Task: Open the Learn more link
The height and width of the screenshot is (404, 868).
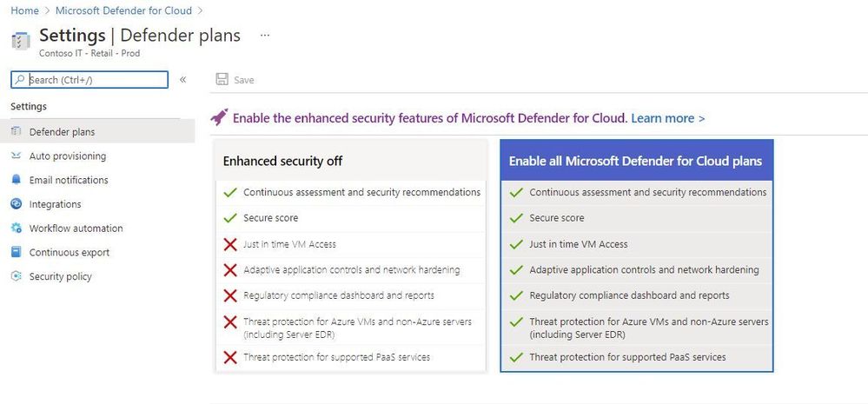Action: click(x=667, y=118)
